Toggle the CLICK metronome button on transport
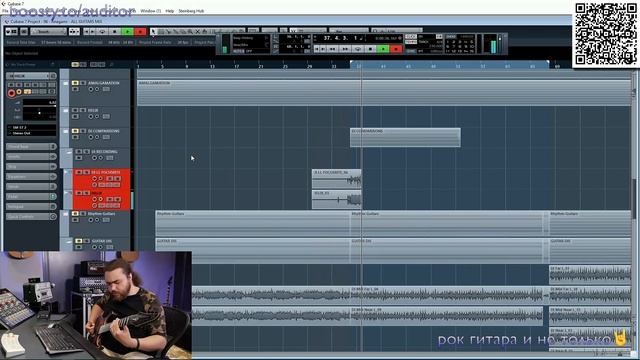This screenshot has height=360, width=640. coord(411,37)
